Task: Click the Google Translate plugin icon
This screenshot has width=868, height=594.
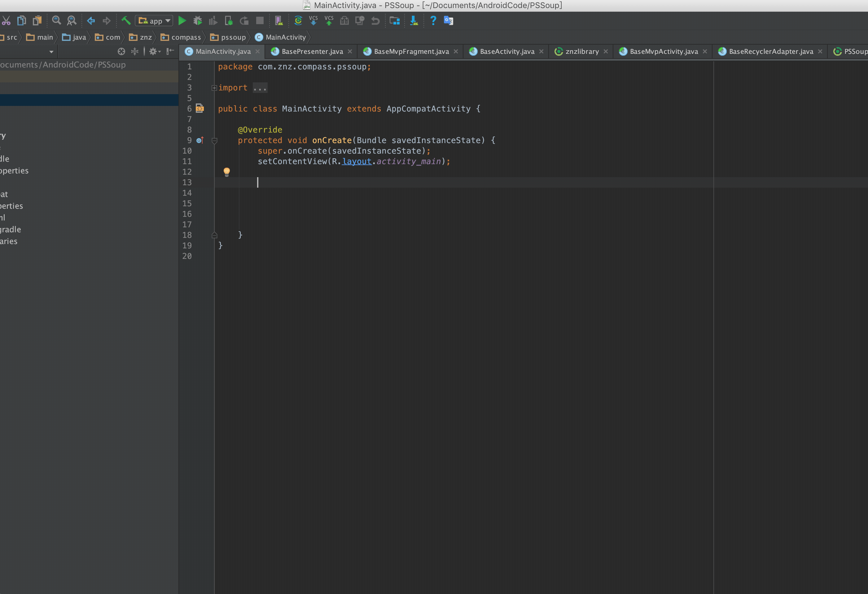Action: click(x=448, y=20)
